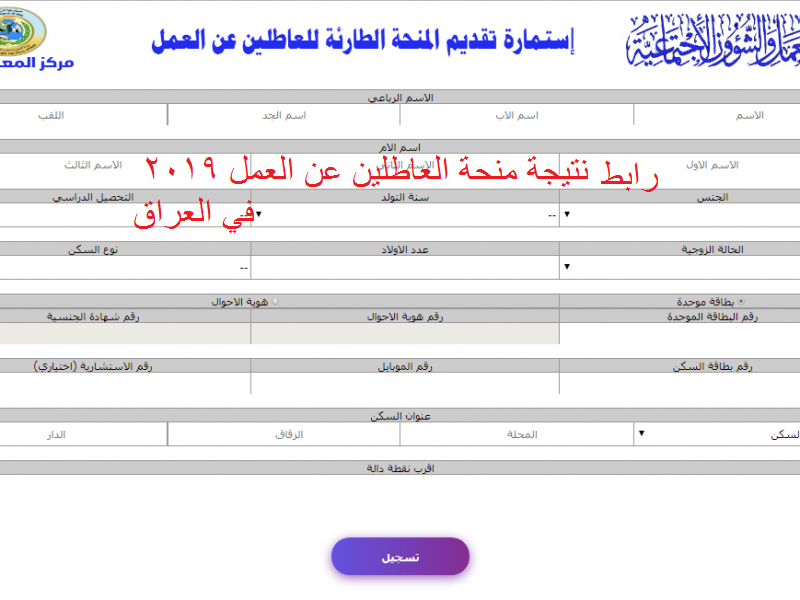800x600 pixels.
Task: Focus the اسم الاب field
Action: pyautogui.click(x=517, y=115)
